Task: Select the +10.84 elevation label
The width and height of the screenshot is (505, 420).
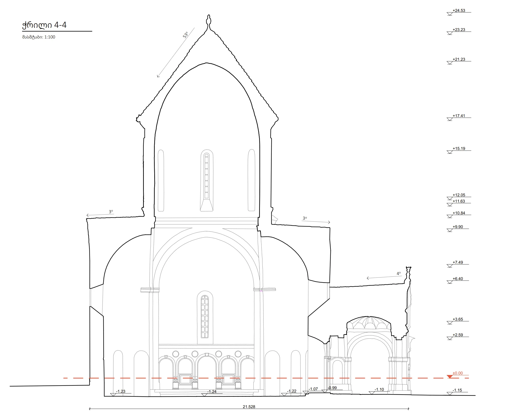Action: (459, 213)
